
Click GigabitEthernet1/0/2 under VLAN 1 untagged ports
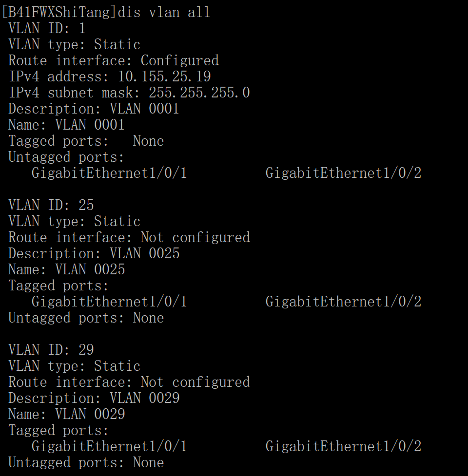pyautogui.click(x=343, y=173)
